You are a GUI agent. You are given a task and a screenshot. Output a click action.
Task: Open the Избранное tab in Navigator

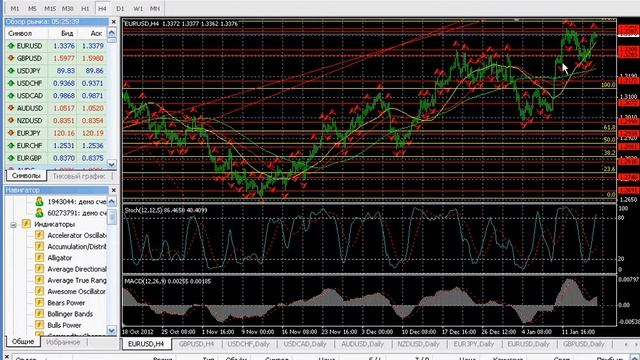click(x=63, y=342)
